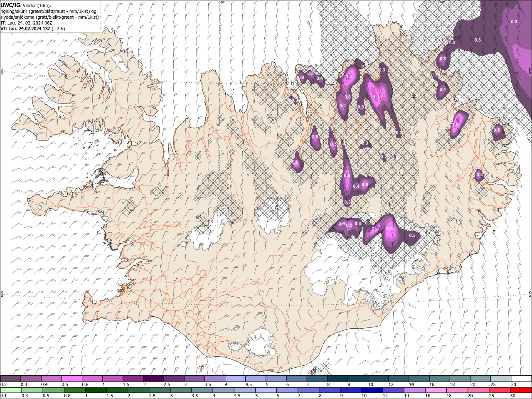Click the bright red legend swatch

(521, 390)
